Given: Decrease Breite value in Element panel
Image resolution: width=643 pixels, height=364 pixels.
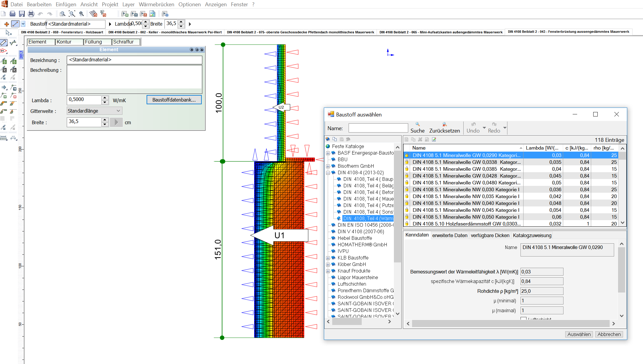Looking at the screenshot, I should pyautogui.click(x=105, y=125).
